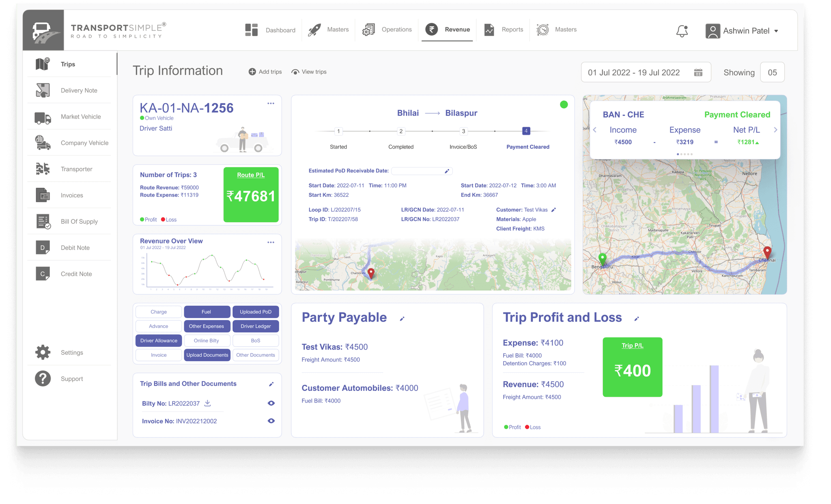Click Add trips button
Image resolution: width=831 pixels, height=504 pixels.
pyautogui.click(x=265, y=72)
